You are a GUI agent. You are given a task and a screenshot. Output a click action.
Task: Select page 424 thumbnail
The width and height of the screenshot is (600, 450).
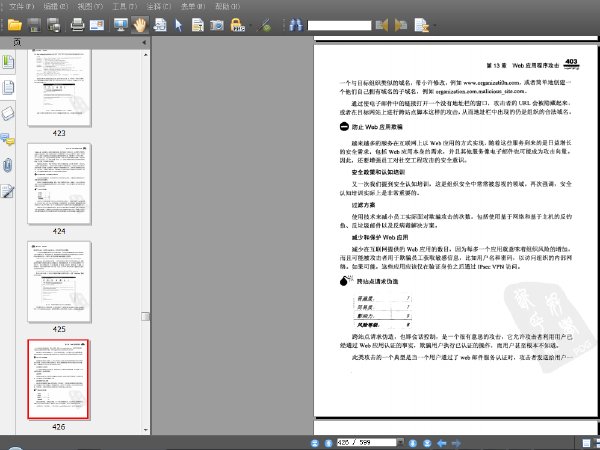[59, 184]
